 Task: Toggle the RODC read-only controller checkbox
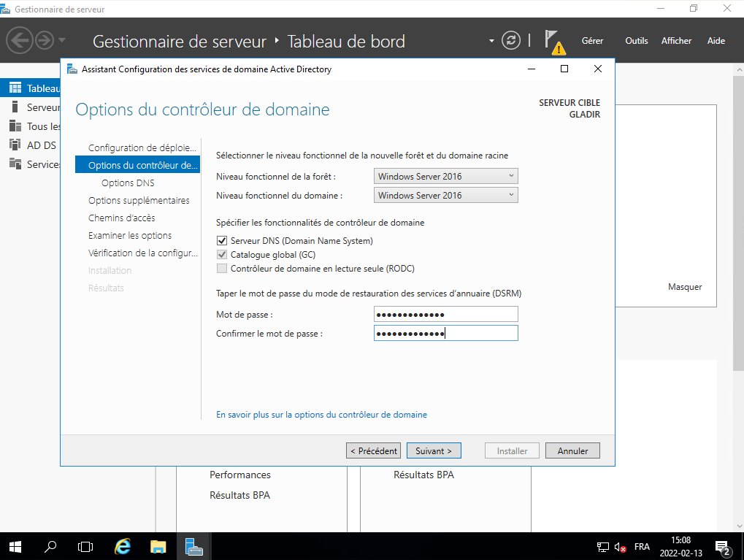click(222, 269)
